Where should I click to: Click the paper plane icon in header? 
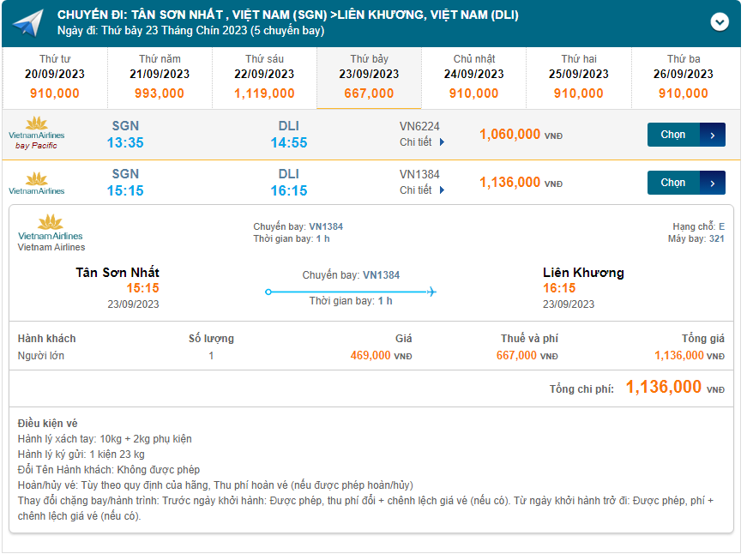click(x=27, y=23)
